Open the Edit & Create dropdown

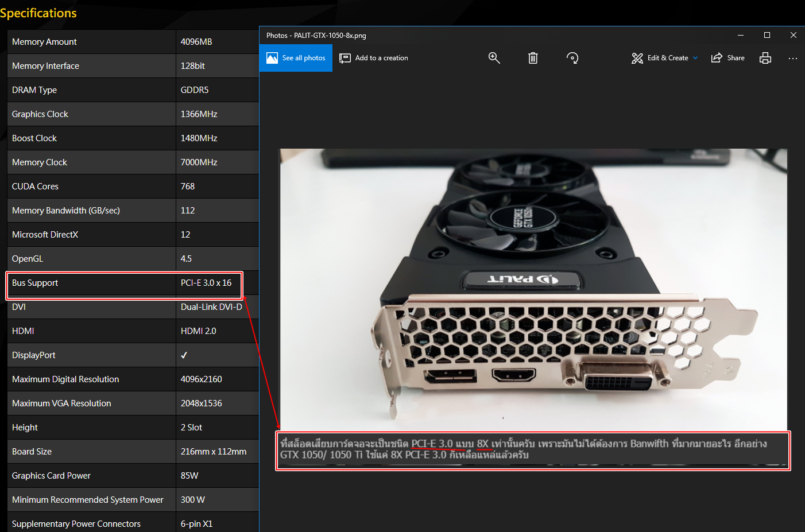pyautogui.click(x=665, y=58)
